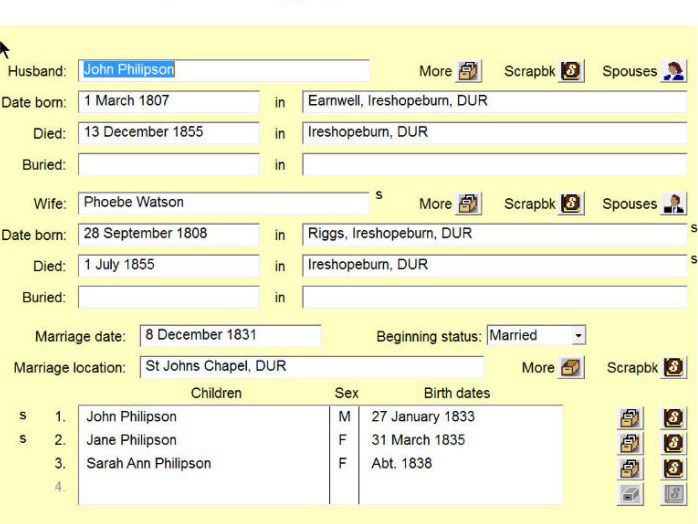This screenshot has width=698, height=524.
Task: Click the Husband name field
Action: point(224,70)
